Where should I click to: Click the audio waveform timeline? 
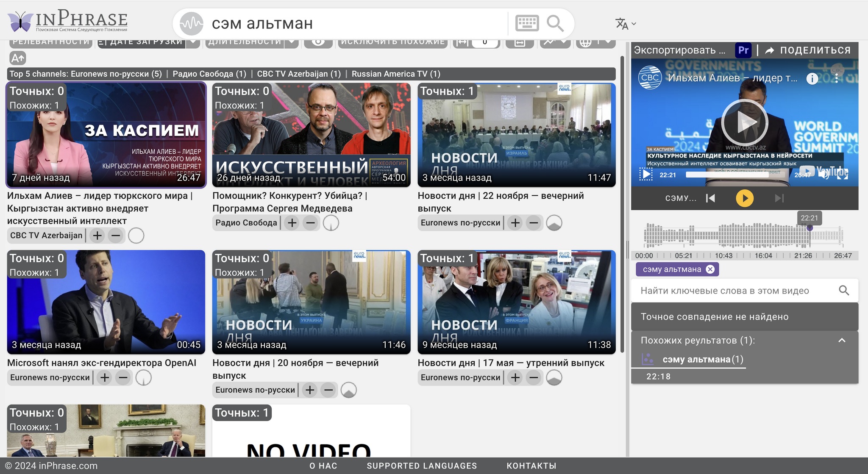[743, 235]
